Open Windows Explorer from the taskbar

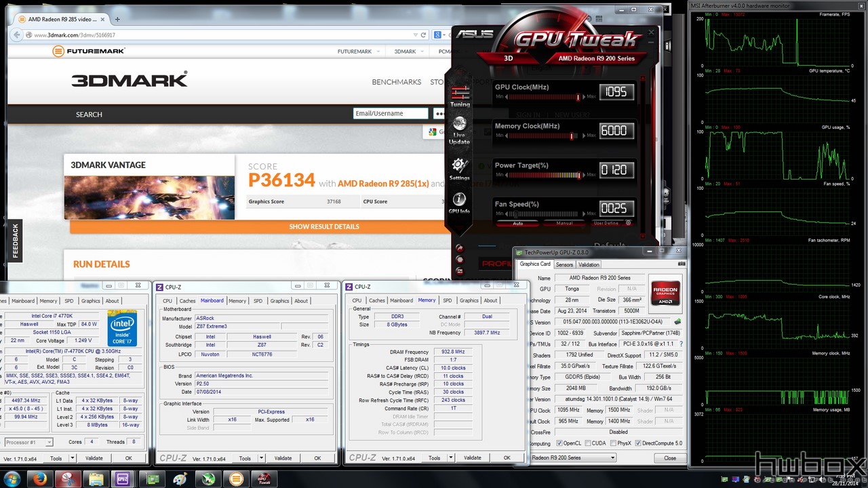pyautogui.click(x=96, y=479)
